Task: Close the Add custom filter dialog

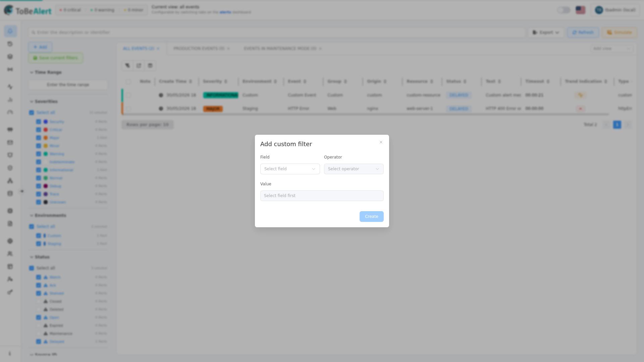Action: [x=381, y=142]
